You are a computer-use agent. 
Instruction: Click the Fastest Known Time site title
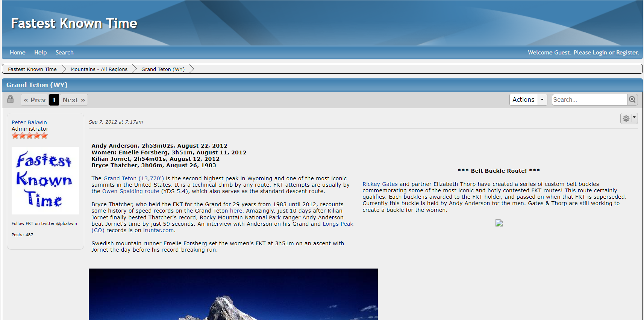pyautogui.click(x=74, y=23)
